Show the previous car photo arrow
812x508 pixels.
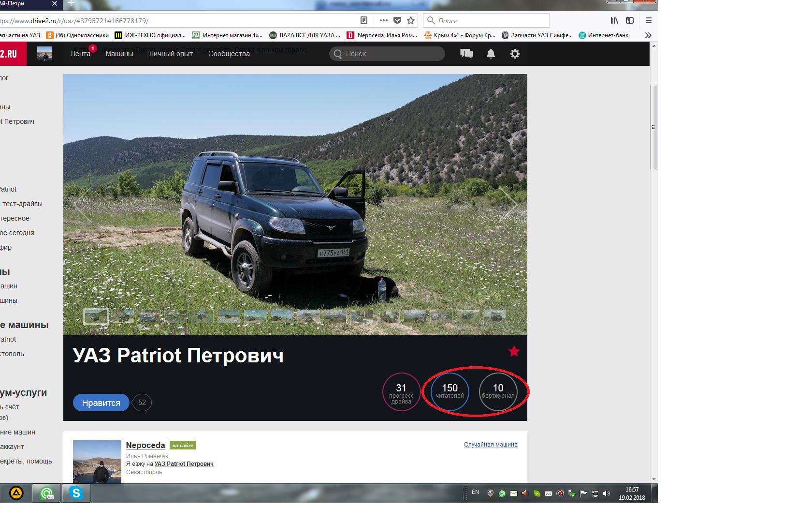tap(83, 204)
